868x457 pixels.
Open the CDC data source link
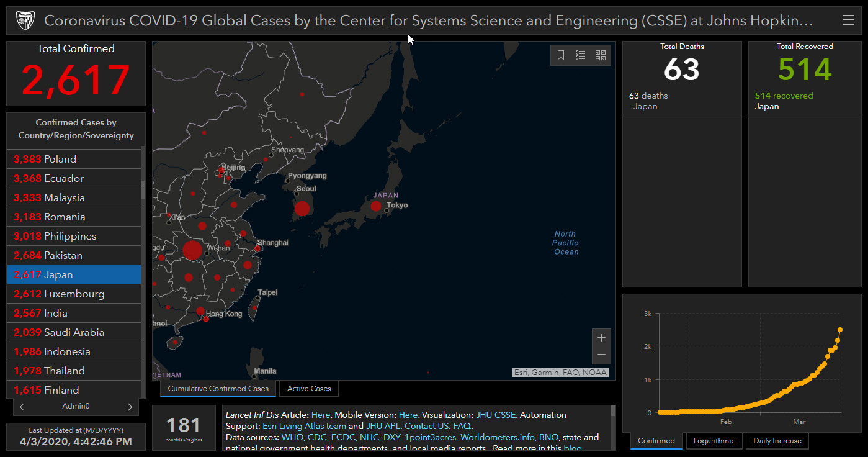pos(316,437)
